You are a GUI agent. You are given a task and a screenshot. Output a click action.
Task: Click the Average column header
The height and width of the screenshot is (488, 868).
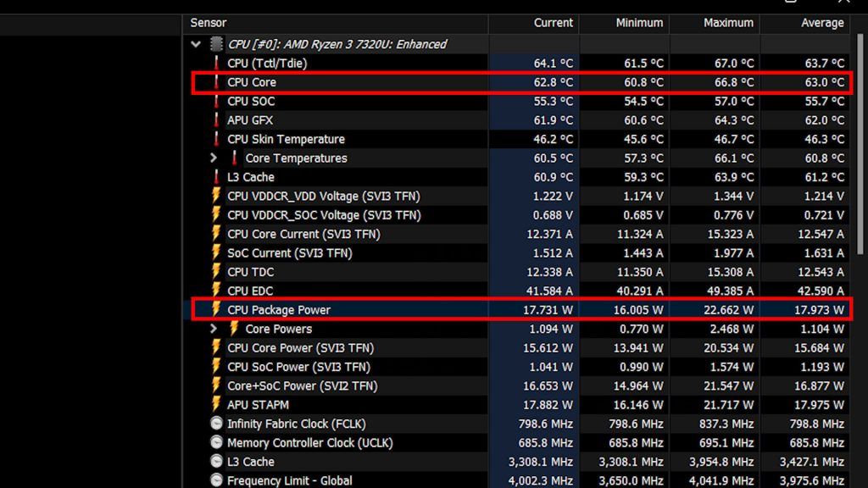click(805, 23)
